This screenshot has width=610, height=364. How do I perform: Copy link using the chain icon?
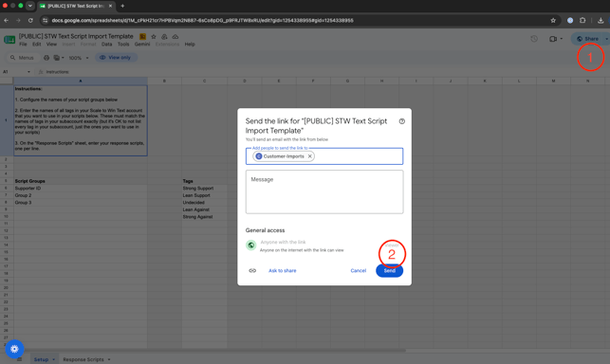[252, 271]
